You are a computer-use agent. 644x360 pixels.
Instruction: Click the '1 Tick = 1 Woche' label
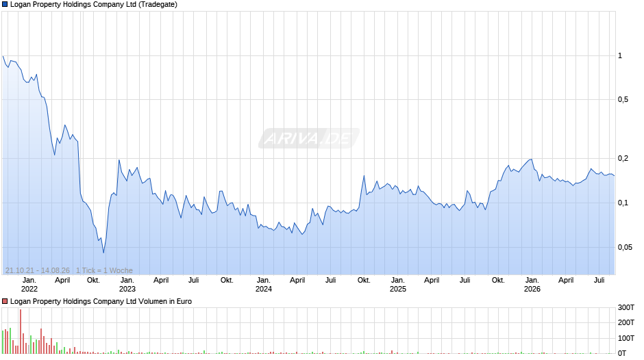pyautogui.click(x=104, y=270)
